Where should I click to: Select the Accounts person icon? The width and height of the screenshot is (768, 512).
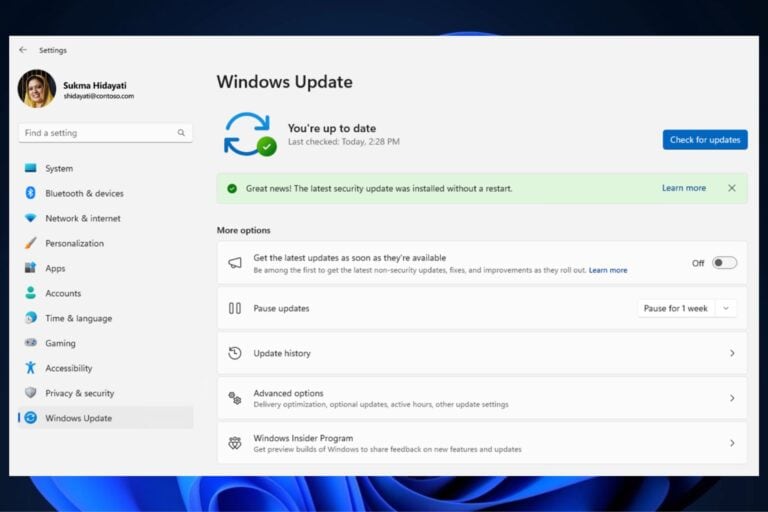coord(30,293)
